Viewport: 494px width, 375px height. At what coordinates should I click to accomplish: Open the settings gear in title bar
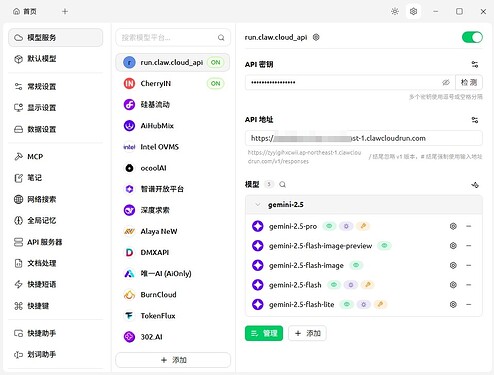[x=413, y=12]
